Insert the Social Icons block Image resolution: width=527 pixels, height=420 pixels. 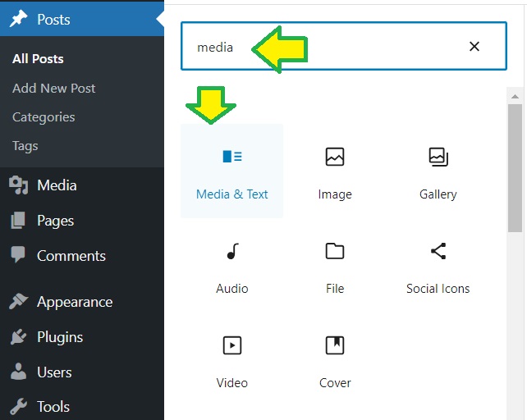point(438,266)
